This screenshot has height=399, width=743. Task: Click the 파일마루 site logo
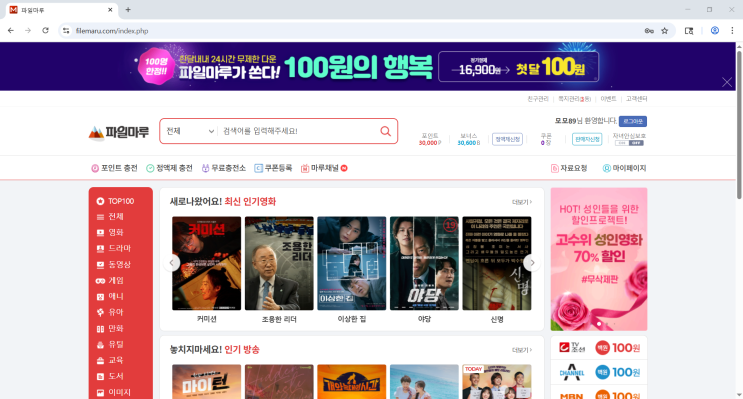click(118, 132)
